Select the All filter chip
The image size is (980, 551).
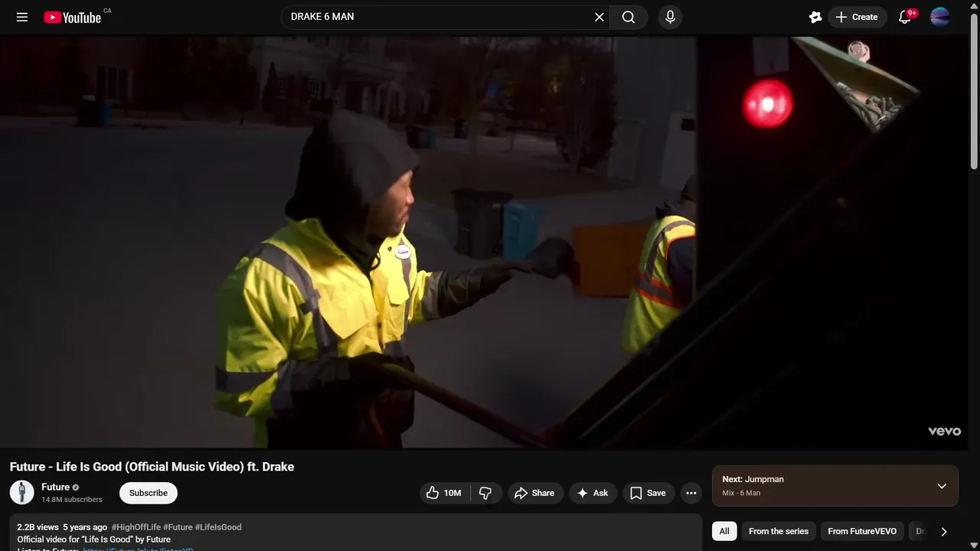[724, 531]
